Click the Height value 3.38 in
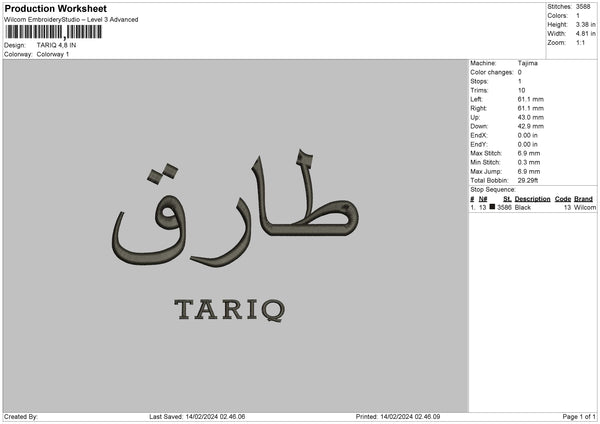600x424 pixels. pyautogui.click(x=585, y=24)
